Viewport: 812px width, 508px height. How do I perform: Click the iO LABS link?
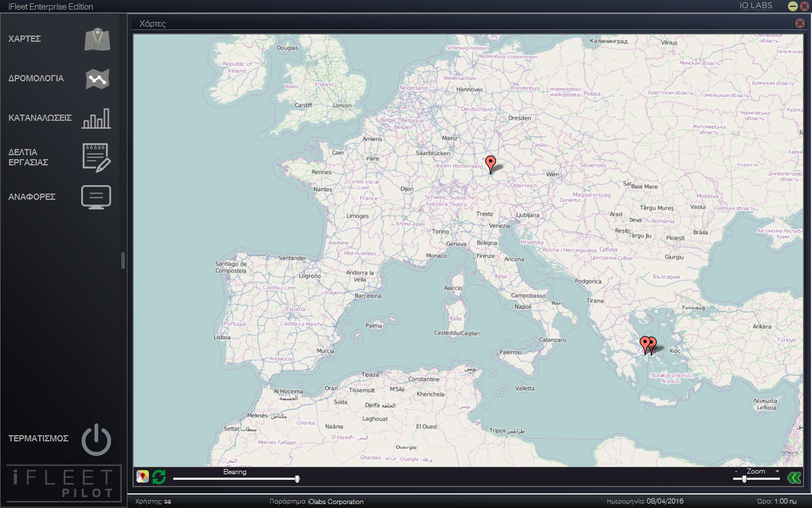(756, 6)
